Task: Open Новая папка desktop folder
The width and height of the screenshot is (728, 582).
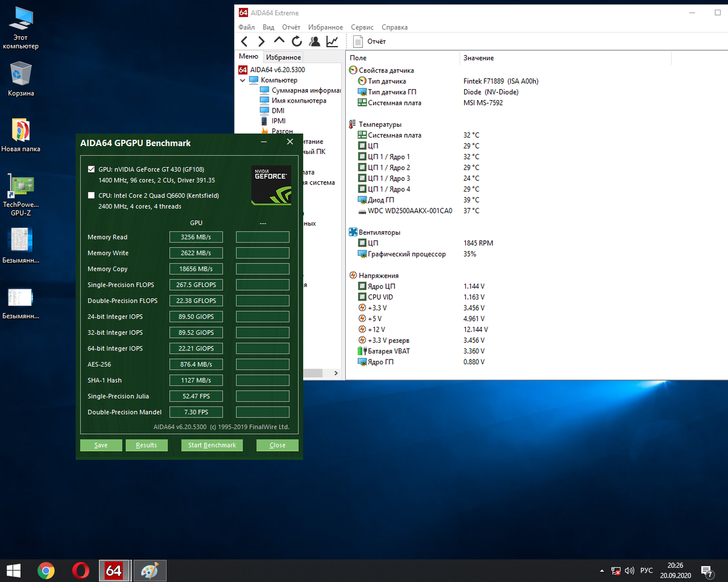Action: [21, 135]
